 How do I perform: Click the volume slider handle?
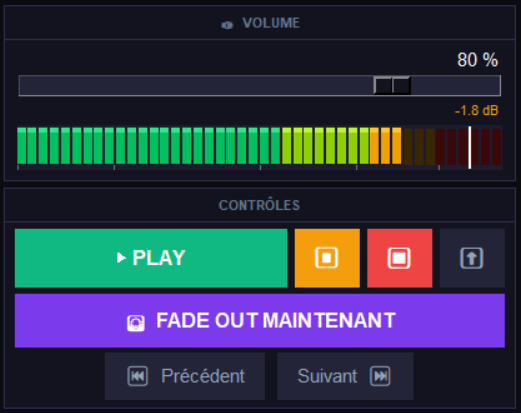(392, 86)
